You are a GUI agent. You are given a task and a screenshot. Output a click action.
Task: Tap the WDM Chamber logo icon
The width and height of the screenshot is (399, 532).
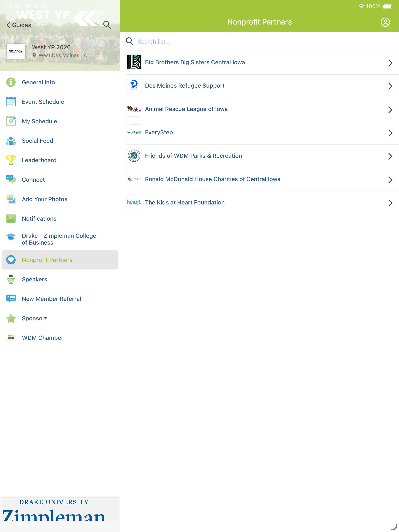pos(11,338)
